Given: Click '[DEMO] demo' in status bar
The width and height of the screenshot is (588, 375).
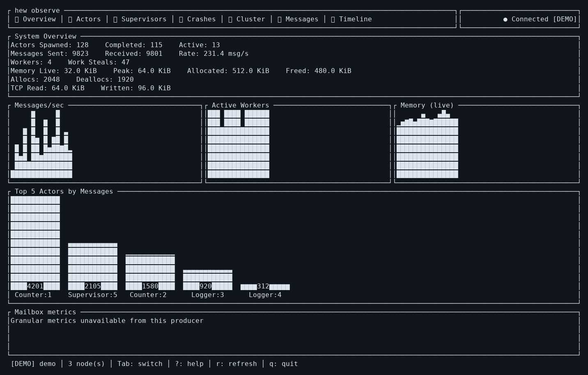Looking at the screenshot, I should [33, 364].
